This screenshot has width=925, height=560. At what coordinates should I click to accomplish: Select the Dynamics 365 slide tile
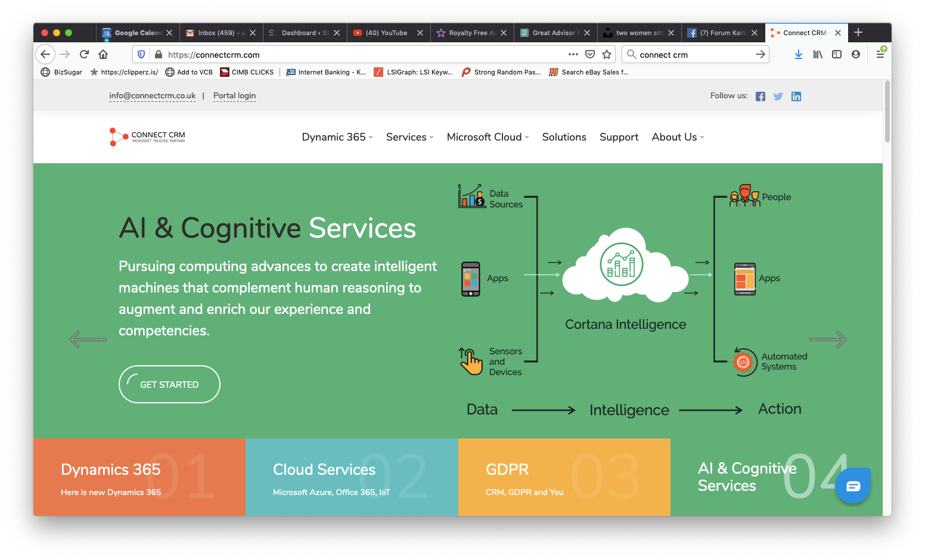pyautogui.click(x=139, y=477)
